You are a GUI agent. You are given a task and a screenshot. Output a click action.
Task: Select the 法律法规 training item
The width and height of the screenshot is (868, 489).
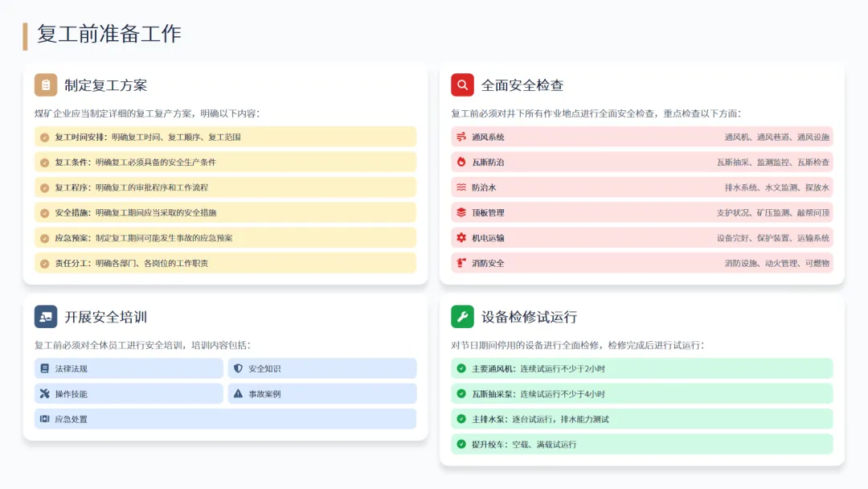coord(129,368)
